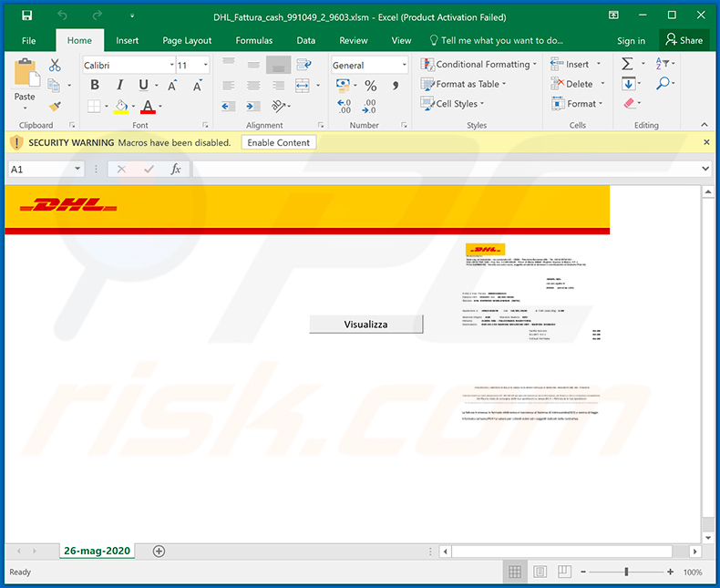Click Fill down arrow icon

tap(628, 84)
